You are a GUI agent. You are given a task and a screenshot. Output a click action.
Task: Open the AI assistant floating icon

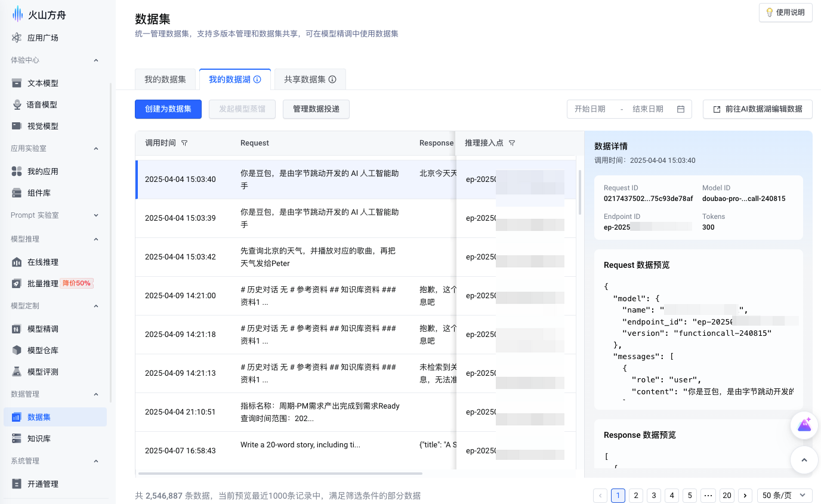(x=804, y=425)
